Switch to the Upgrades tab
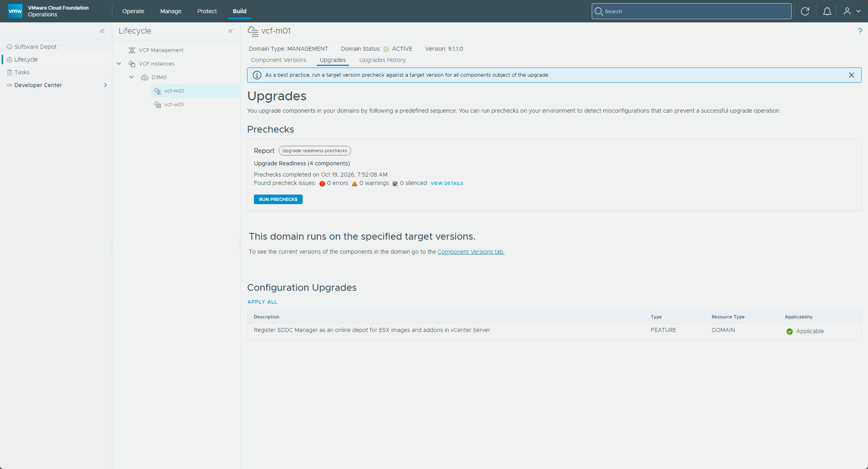The image size is (868, 469). coord(333,60)
